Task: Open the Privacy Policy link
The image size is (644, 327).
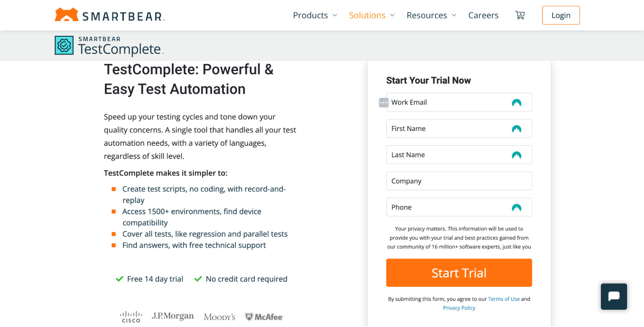Action: [459, 308]
